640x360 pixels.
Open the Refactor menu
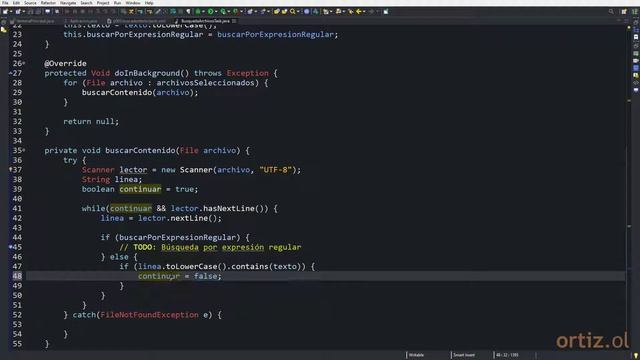[x=48, y=3]
